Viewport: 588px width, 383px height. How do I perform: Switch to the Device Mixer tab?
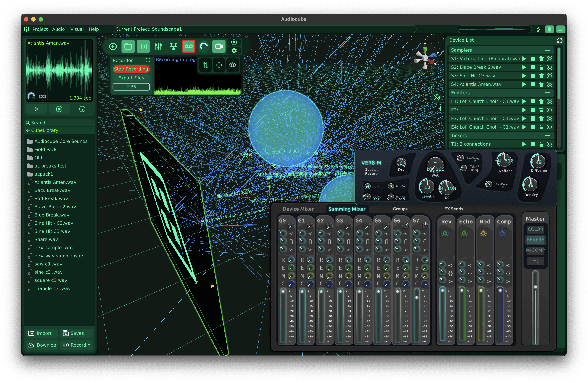[298, 209]
